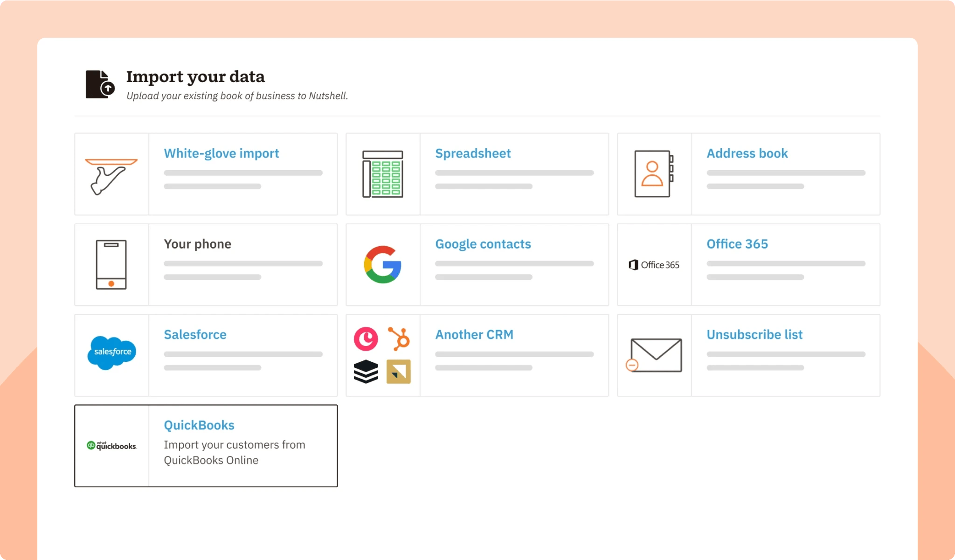Select the white-glove serving hand icon
955x560 pixels.
pyautogui.click(x=112, y=173)
